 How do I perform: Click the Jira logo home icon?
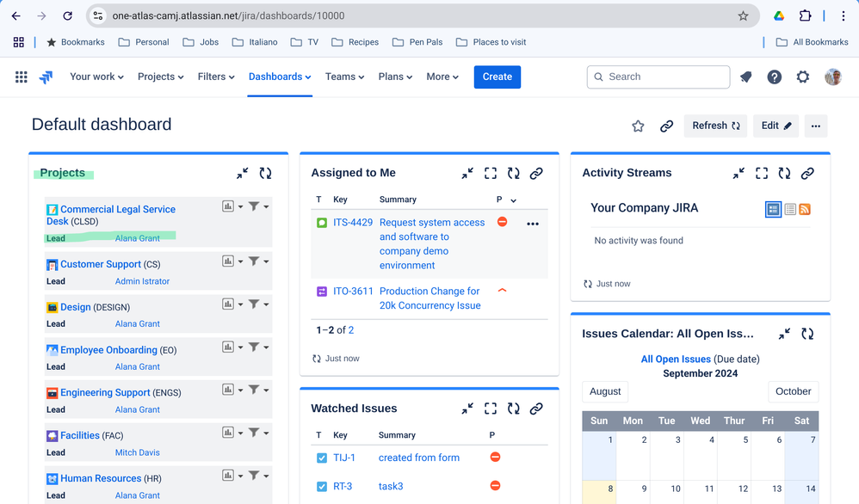click(x=46, y=77)
